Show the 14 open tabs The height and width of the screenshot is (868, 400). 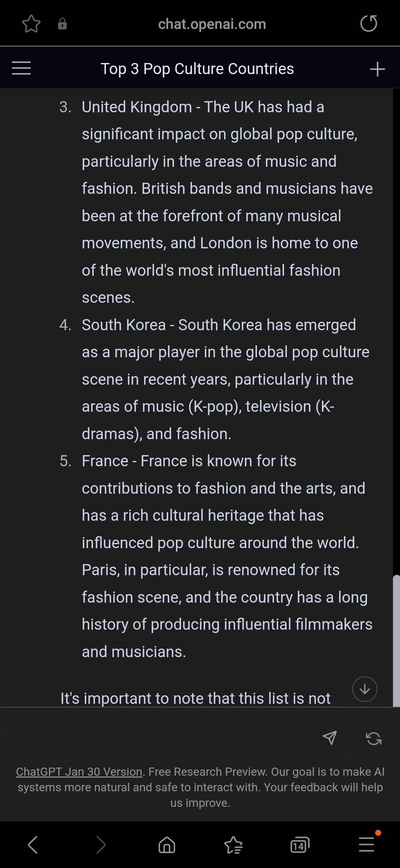300,845
